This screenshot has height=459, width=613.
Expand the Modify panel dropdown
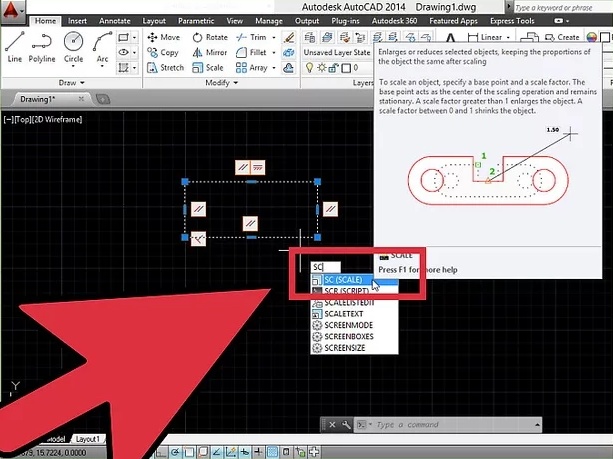coord(222,83)
